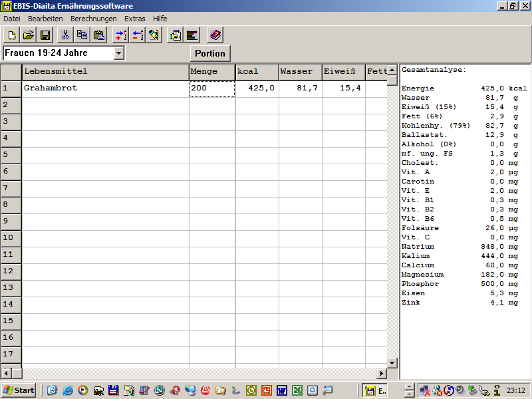
Task: Insert a row with the plus-arrow icon
Action: 120,35
